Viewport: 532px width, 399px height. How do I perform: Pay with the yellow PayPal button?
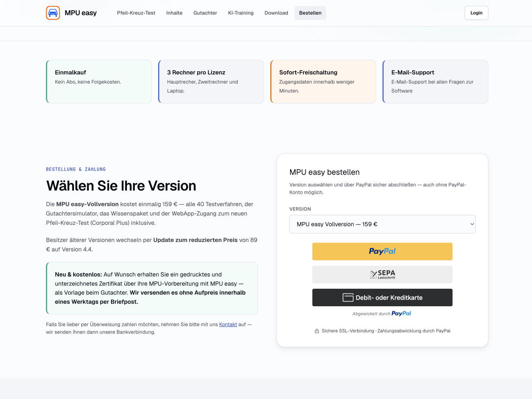[382, 251]
